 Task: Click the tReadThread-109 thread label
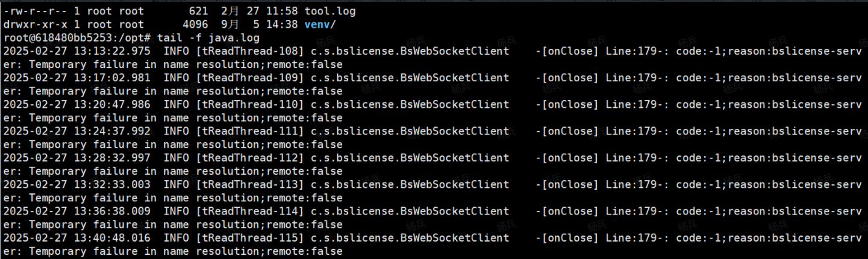coord(250,78)
